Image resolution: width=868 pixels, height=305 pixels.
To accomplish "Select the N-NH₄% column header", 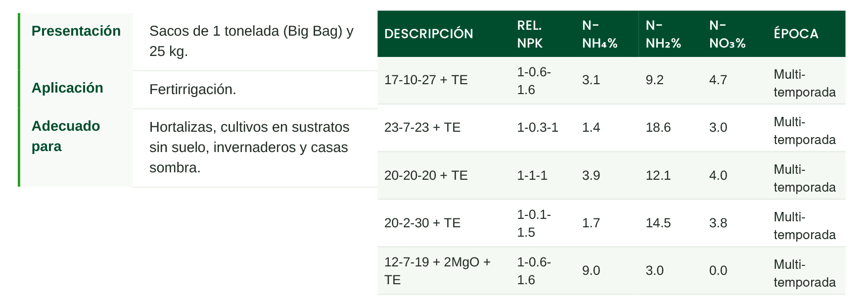I will [599, 34].
